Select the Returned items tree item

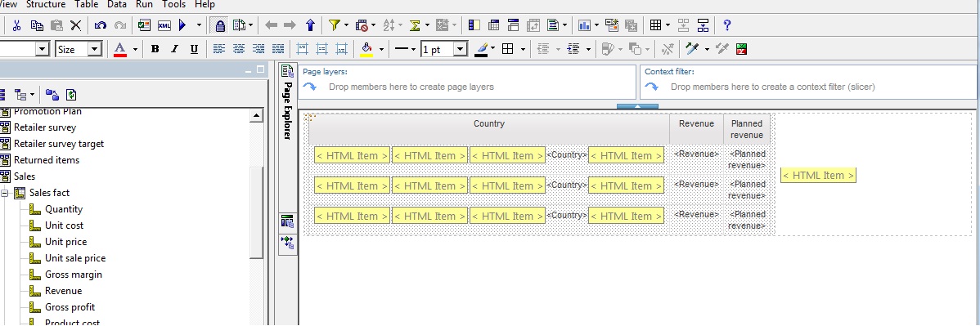tap(46, 160)
